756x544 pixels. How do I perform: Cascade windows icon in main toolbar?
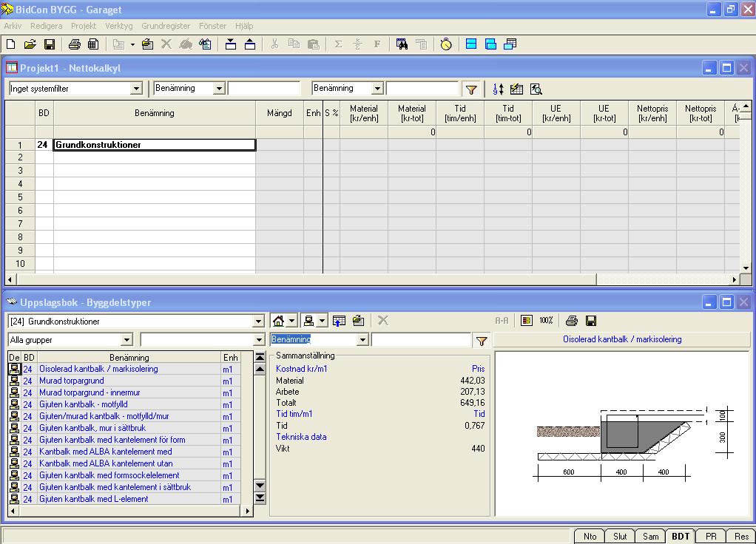pos(510,44)
